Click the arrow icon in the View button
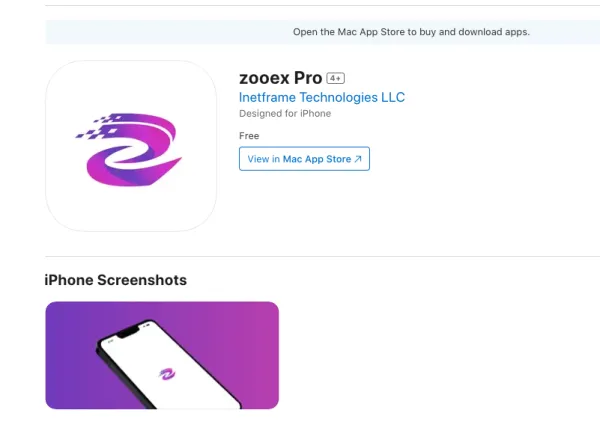This screenshot has height=422, width=600. (358, 159)
